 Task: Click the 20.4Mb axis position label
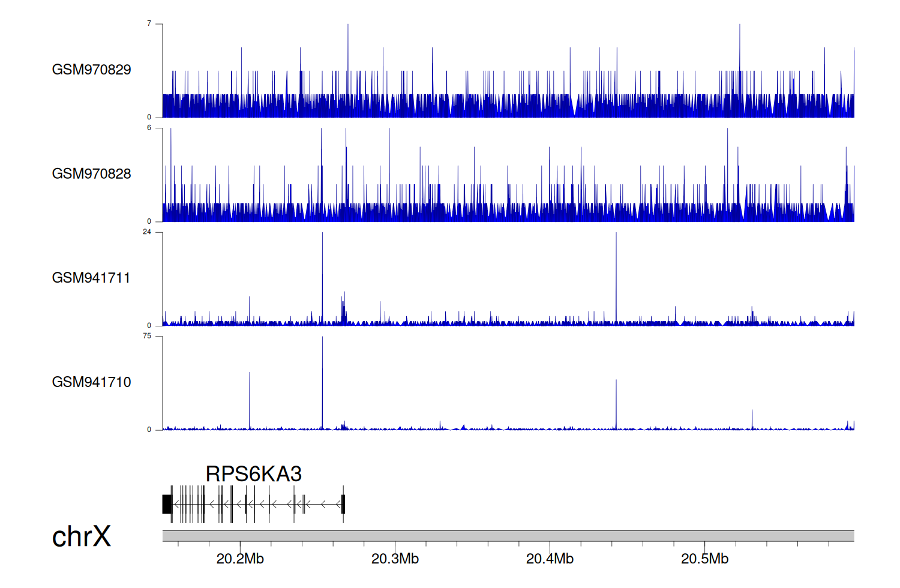click(550, 559)
